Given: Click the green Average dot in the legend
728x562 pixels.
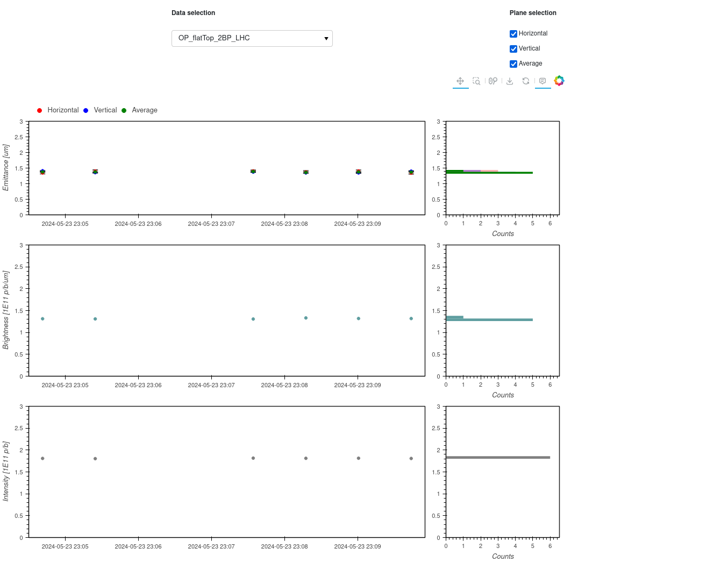Looking at the screenshot, I should 124,111.
